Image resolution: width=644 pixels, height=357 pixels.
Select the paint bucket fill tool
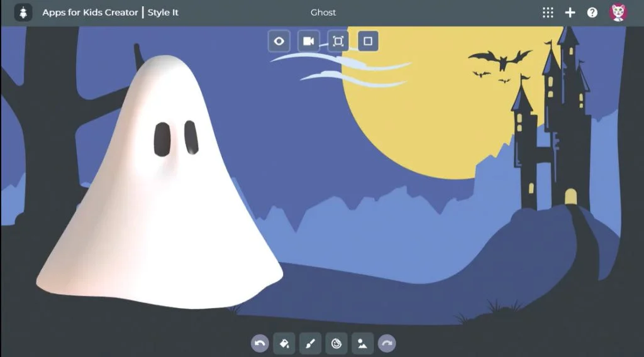point(284,343)
